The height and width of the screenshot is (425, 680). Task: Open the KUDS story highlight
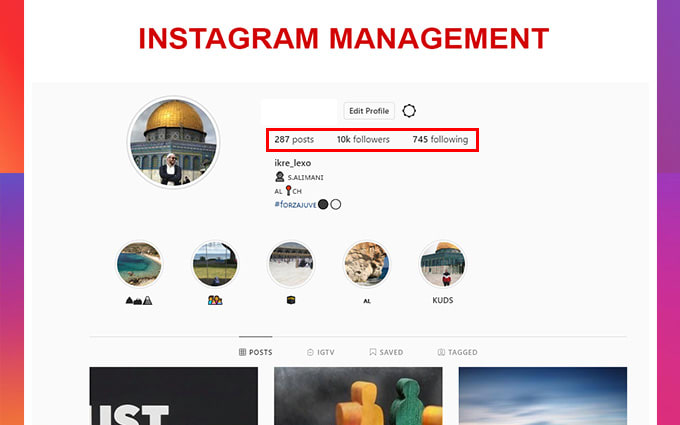443,264
